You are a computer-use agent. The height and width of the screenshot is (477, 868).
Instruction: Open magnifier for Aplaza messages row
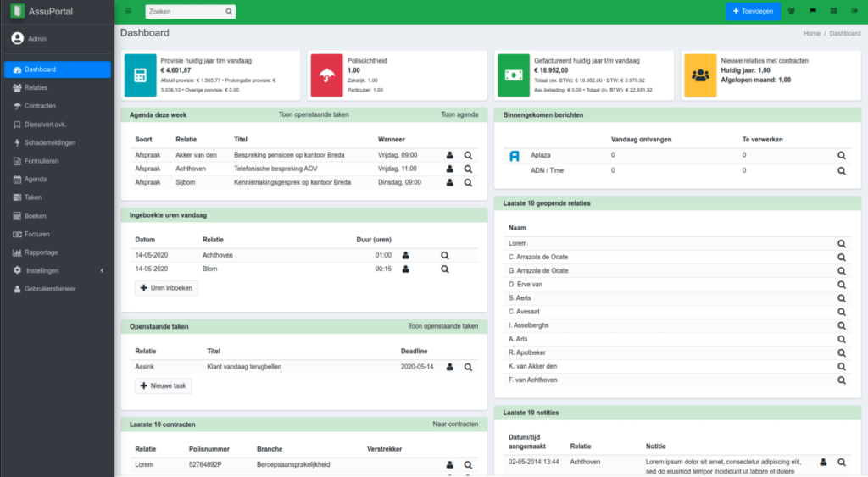coord(842,156)
